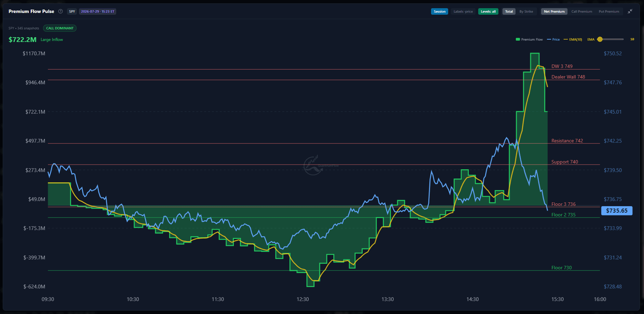Click the $745.01 right axis price label
644x314 pixels.
click(613, 112)
